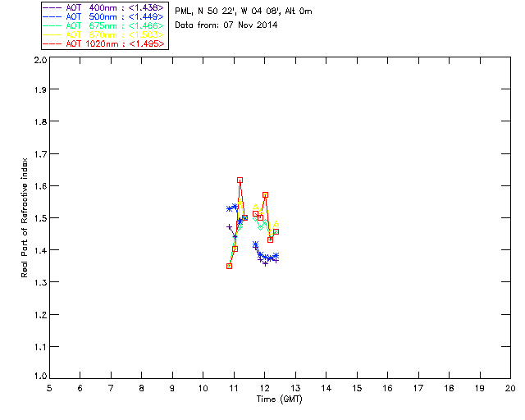Click the highest red square data point

coord(240,180)
